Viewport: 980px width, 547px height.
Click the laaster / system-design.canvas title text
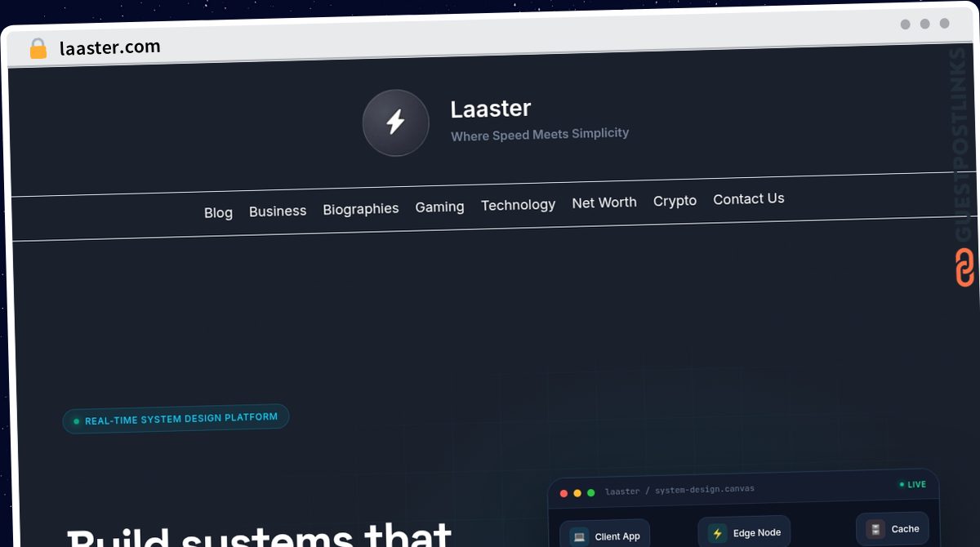click(679, 490)
